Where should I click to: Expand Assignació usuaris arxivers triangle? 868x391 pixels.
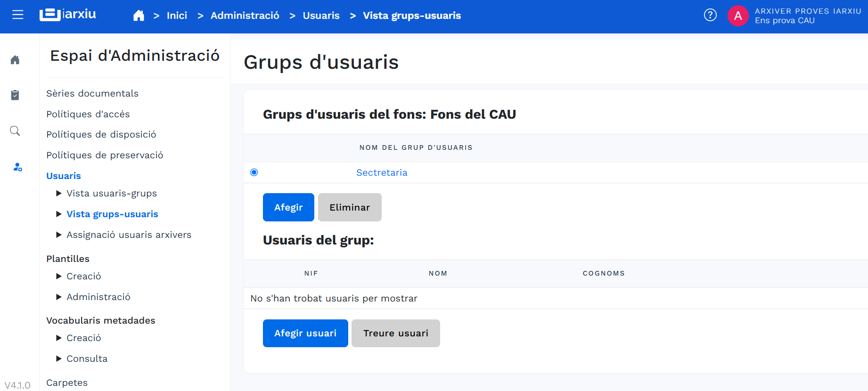pyautogui.click(x=59, y=235)
